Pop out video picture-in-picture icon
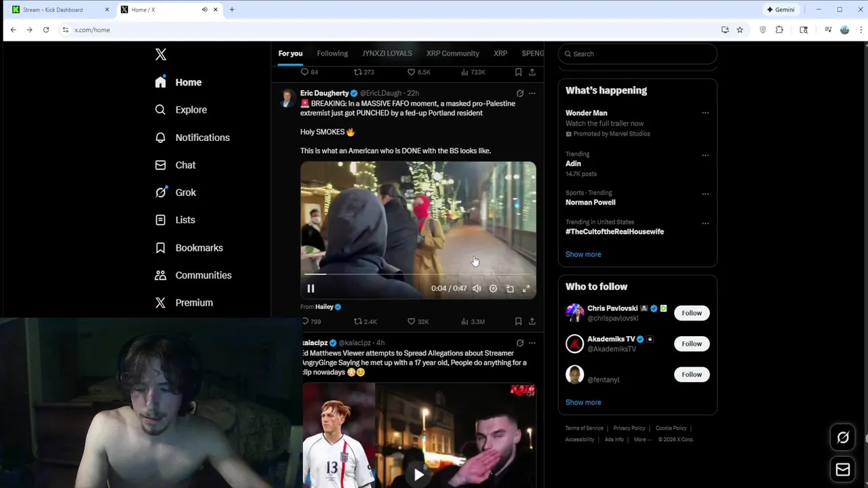868x488 pixels. (x=510, y=288)
